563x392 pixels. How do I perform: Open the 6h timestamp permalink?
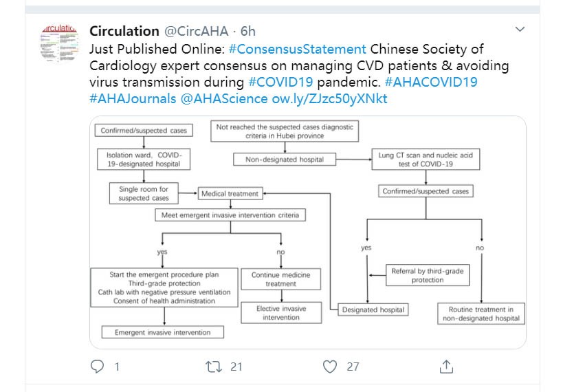coord(247,31)
